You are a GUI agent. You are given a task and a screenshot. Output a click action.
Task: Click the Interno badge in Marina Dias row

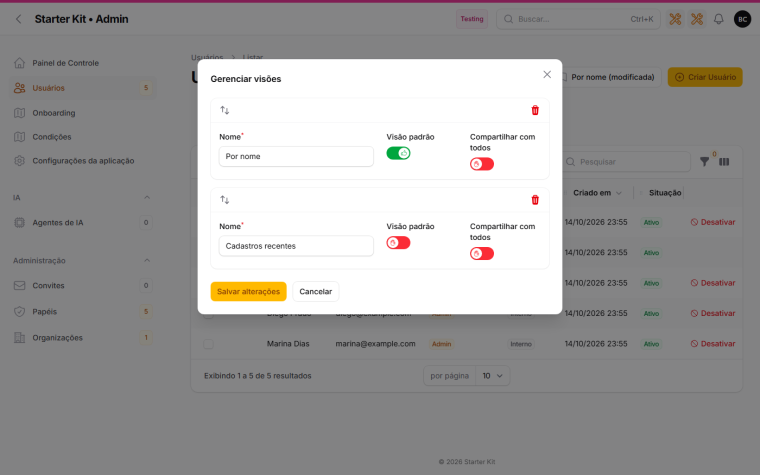[x=521, y=344]
